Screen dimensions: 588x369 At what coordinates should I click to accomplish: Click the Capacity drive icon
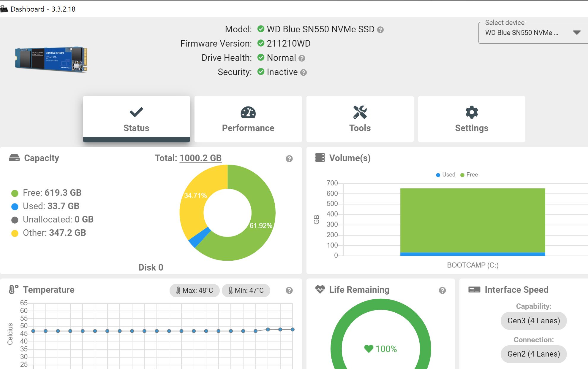coord(15,158)
